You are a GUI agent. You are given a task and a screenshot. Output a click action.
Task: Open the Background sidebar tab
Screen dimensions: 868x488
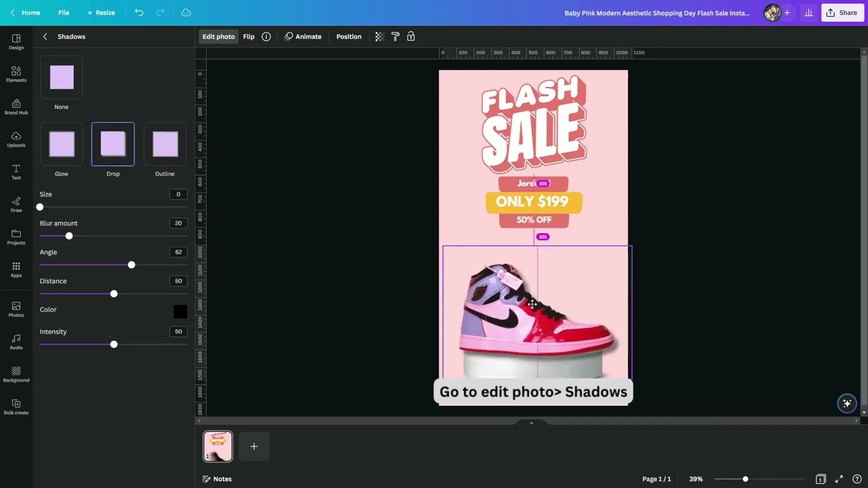(x=16, y=374)
